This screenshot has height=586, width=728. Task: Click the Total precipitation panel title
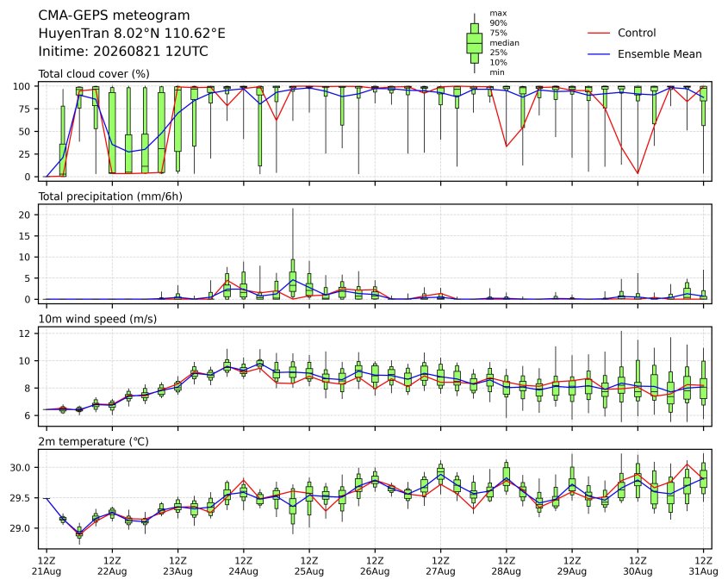[110, 196]
